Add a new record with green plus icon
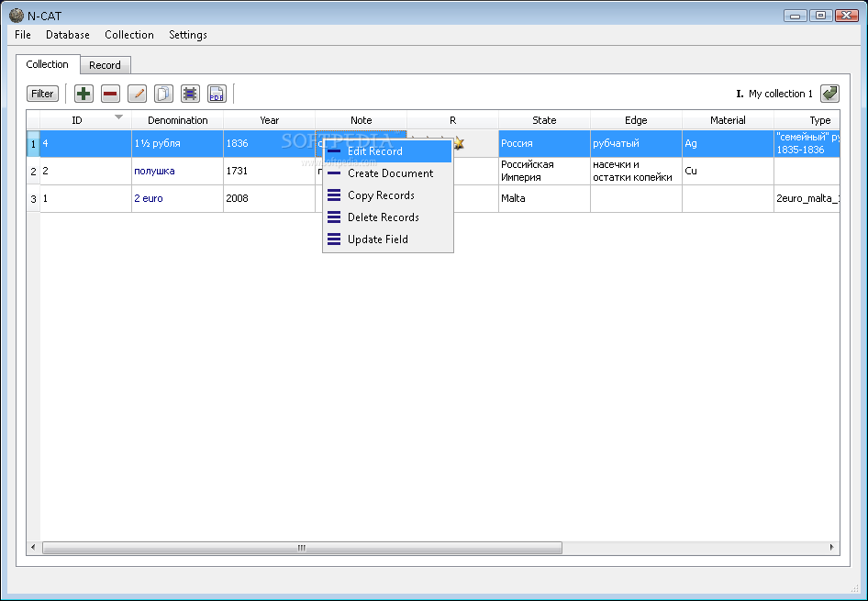This screenshot has width=868, height=601. click(83, 94)
